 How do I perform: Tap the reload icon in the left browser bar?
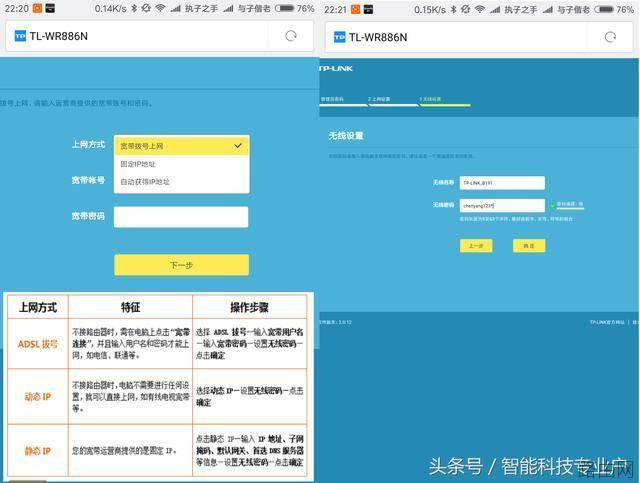[291, 36]
